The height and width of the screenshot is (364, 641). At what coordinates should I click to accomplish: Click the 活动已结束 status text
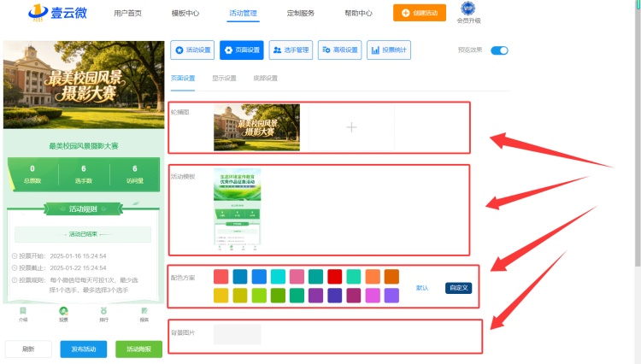click(x=83, y=234)
